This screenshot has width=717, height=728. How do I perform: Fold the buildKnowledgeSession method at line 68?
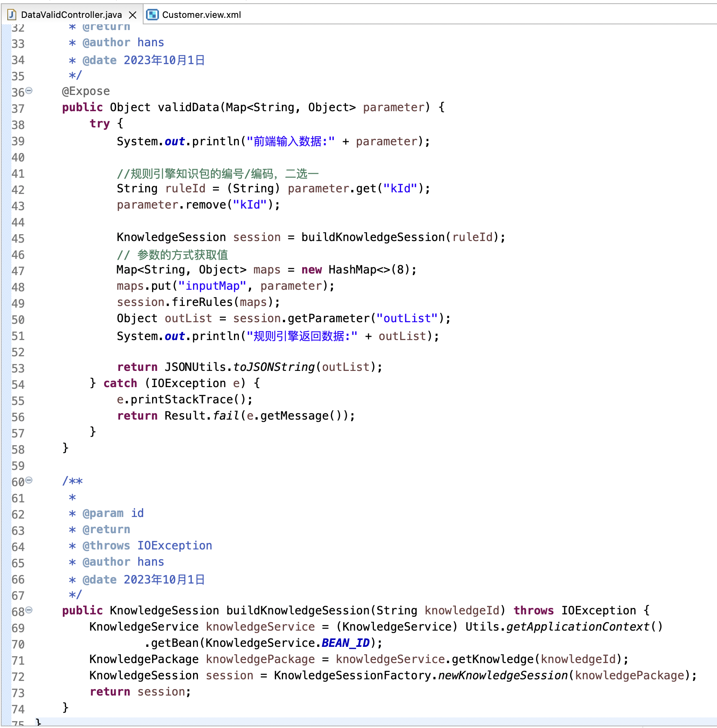[29, 610]
